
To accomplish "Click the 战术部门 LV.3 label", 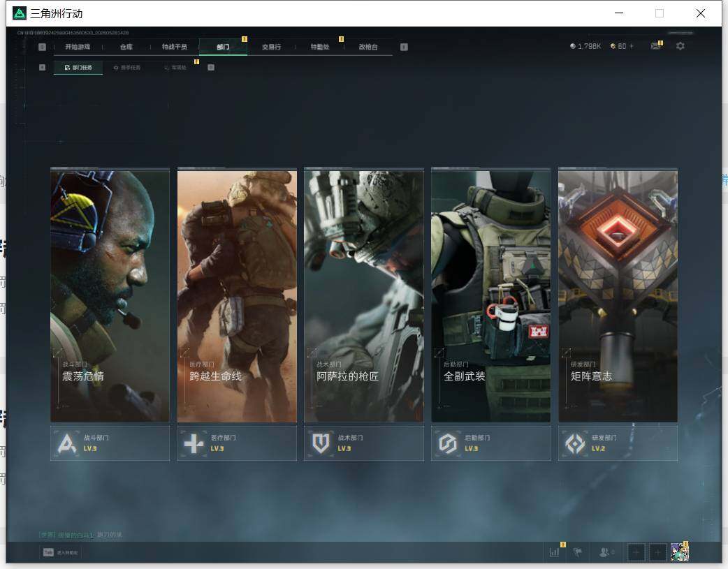I will coord(344,449).
